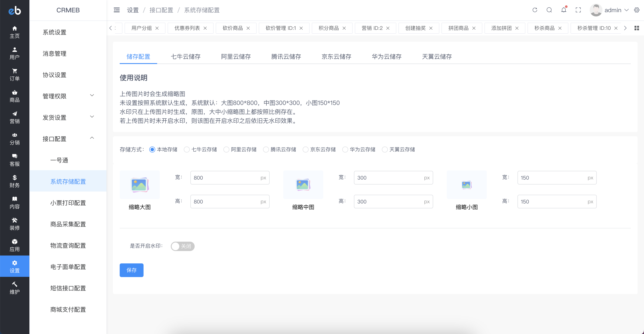Enable the 是否开启水印 watermark switch
Image resolution: width=644 pixels, height=334 pixels.
[x=183, y=246]
